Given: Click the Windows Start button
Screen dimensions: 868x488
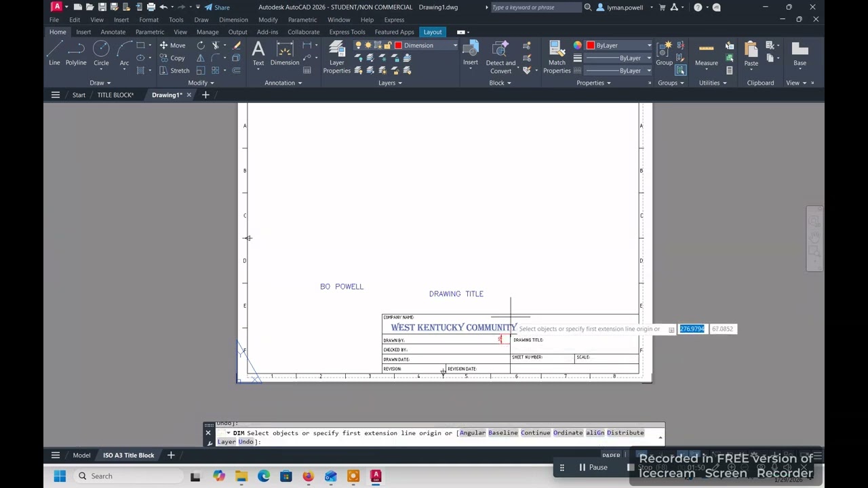Looking at the screenshot, I should pyautogui.click(x=60, y=476).
